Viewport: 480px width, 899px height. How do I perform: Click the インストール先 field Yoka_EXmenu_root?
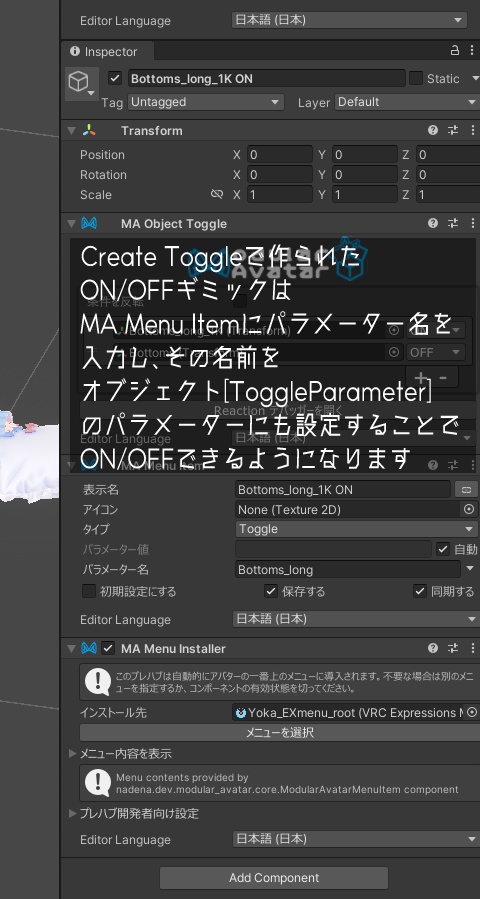click(349, 713)
